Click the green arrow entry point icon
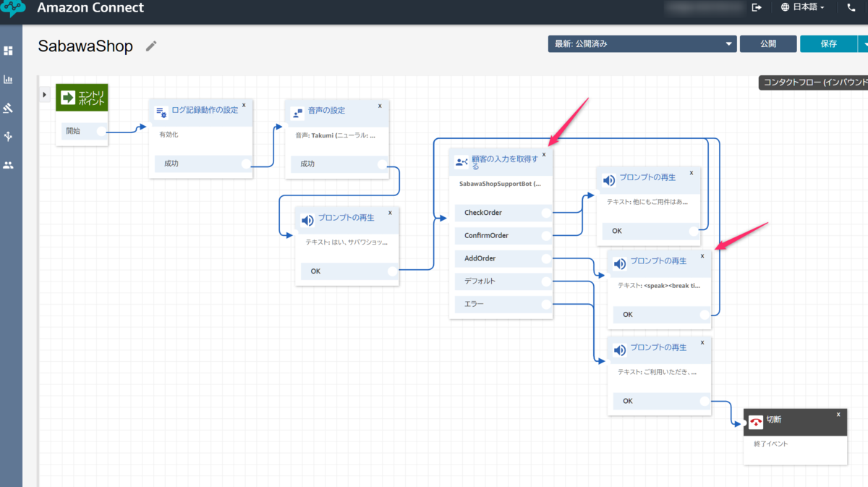The image size is (868, 487). tap(68, 98)
